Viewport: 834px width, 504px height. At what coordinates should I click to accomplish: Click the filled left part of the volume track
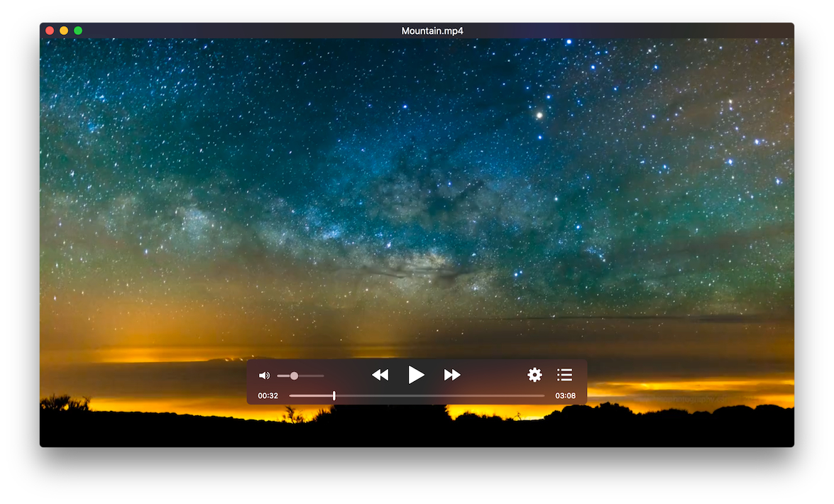(283, 376)
